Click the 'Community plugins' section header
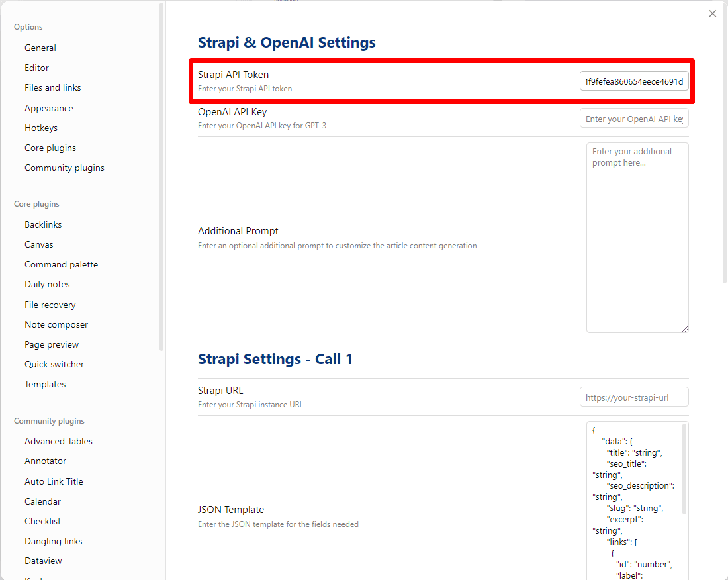The width and height of the screenshot is (728, 580). 49,421
